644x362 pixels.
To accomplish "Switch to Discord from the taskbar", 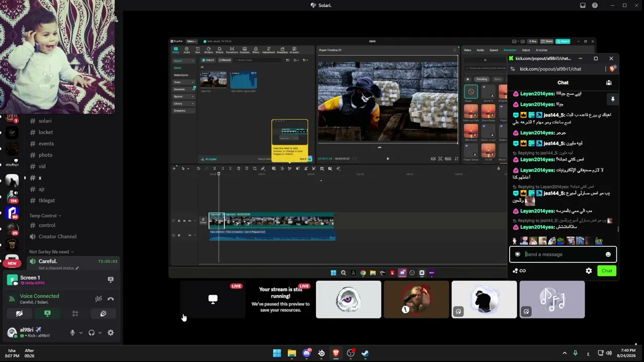I will (x=306, y=353).
